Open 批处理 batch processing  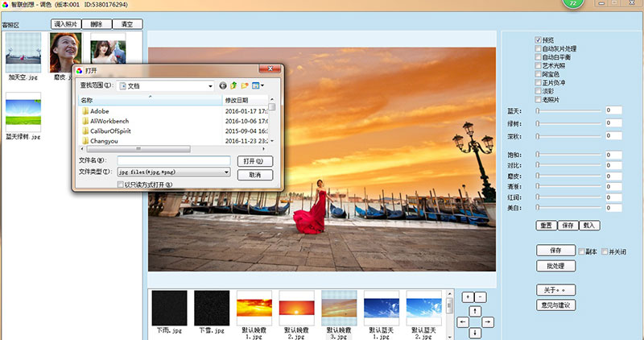coord(555,266)
